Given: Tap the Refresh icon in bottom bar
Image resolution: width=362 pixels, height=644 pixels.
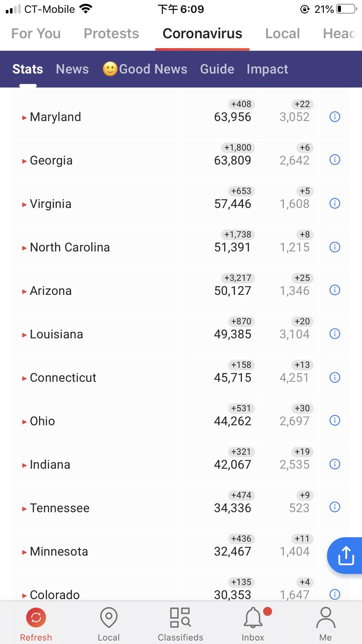Looking at the screenshot, I should tap(36, 618).
